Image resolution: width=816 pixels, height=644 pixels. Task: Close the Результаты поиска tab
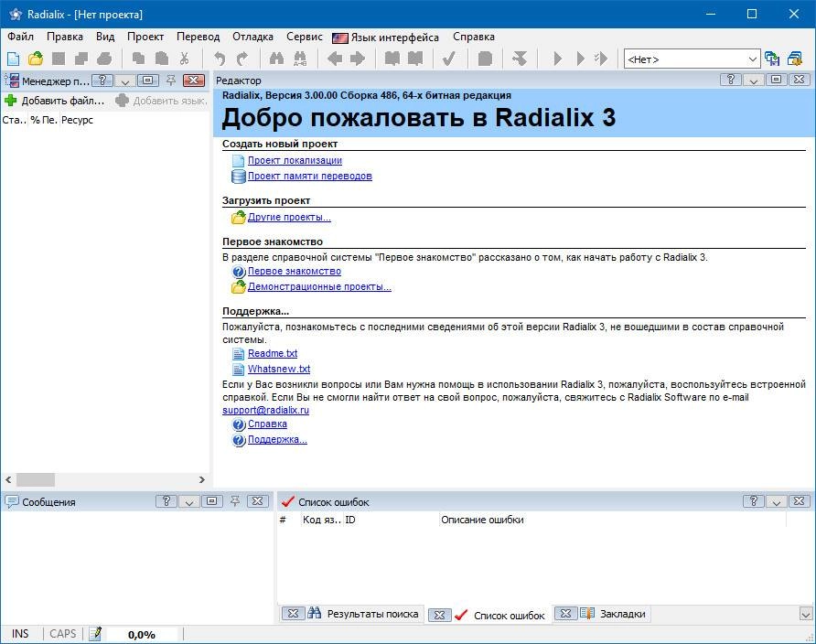(293, 613)
